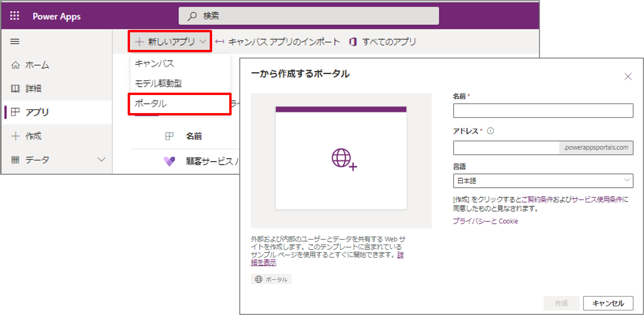Click the アプリ grid icon in sidebar
644x315 pixels.
[x=16, y=112]
